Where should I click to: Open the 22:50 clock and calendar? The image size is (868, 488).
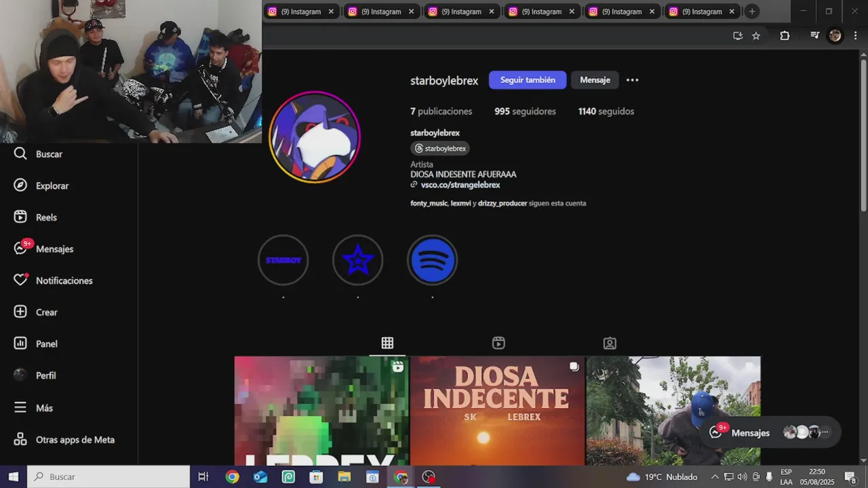816,476
